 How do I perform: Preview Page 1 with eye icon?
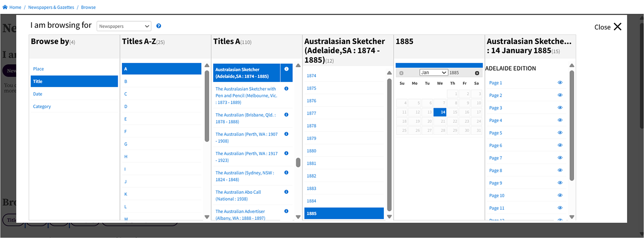(x=560, y=83)
